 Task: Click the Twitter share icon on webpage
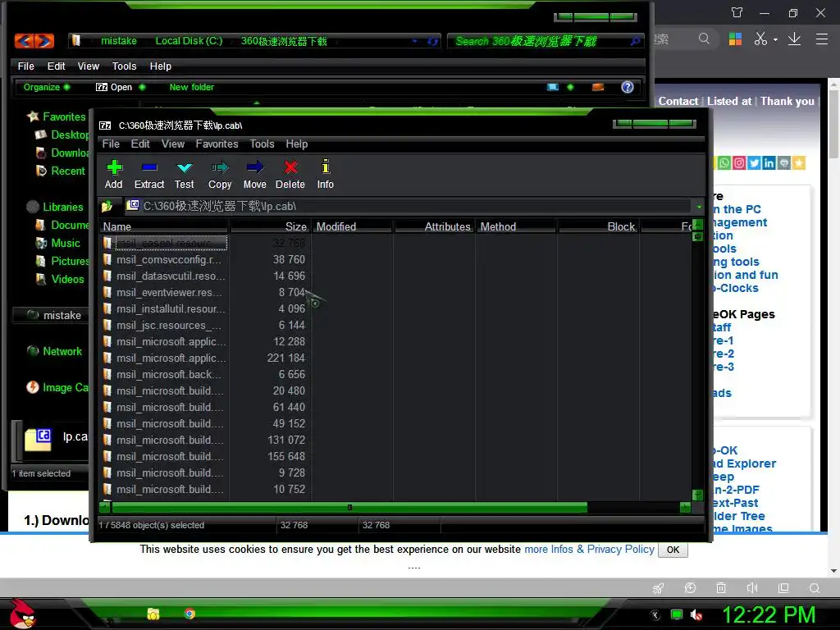tap(755, 163)
